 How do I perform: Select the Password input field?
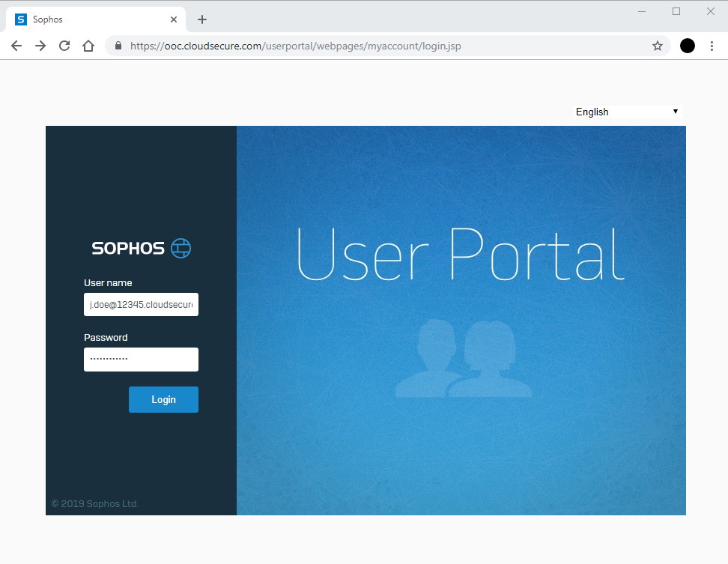[141, 360]
